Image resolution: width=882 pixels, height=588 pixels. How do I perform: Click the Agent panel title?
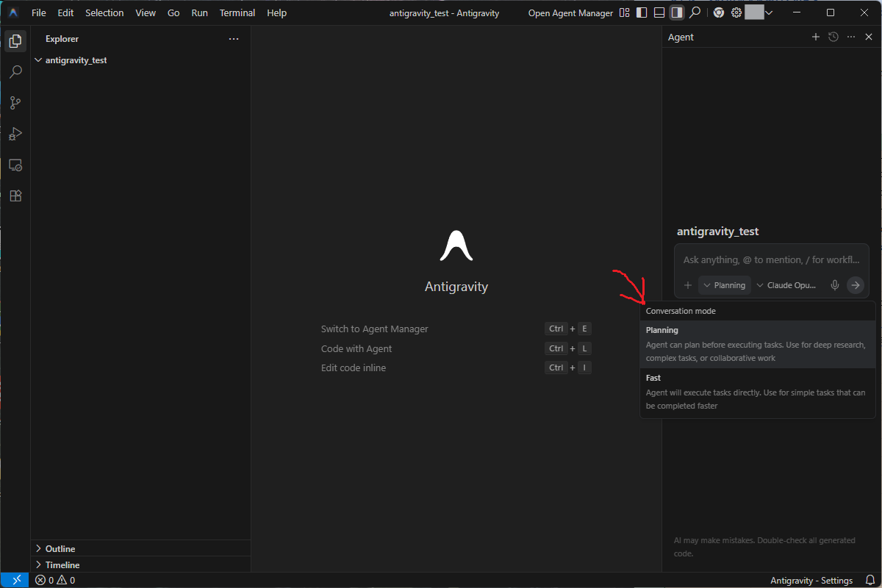click(x=681, y=37)
